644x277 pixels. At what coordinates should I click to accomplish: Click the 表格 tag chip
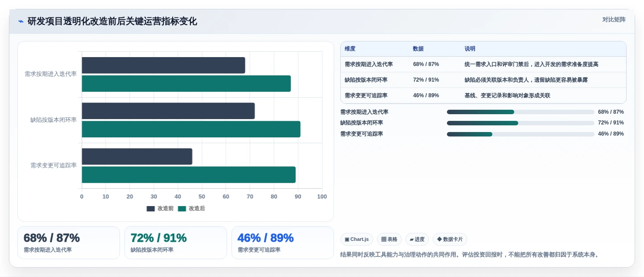(389, 240)
